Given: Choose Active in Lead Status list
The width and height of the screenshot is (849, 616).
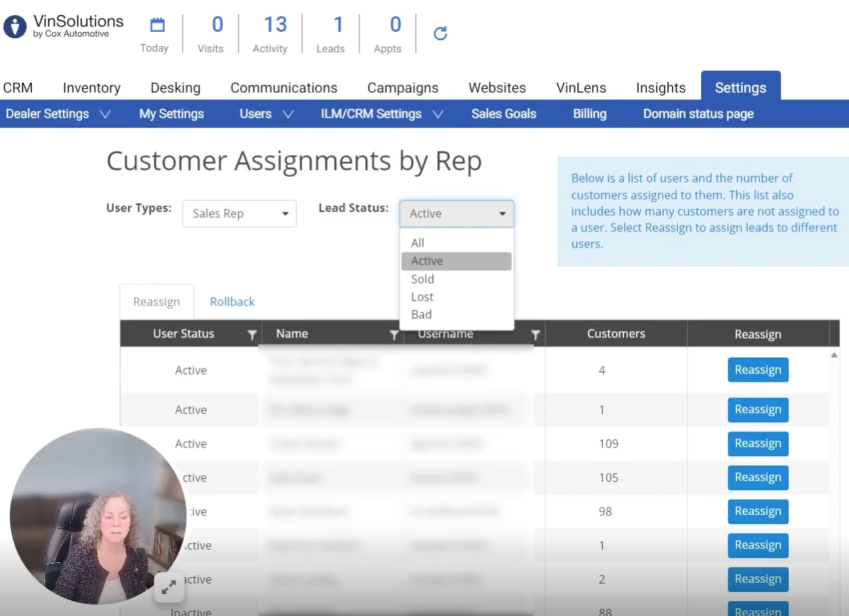Looking at the screenshot, I should tap(456, 261).
